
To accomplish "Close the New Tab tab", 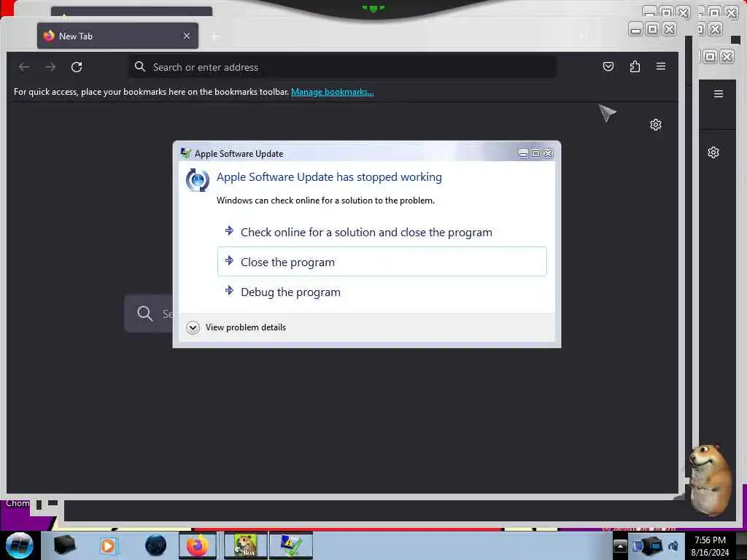I will (187, 36).
